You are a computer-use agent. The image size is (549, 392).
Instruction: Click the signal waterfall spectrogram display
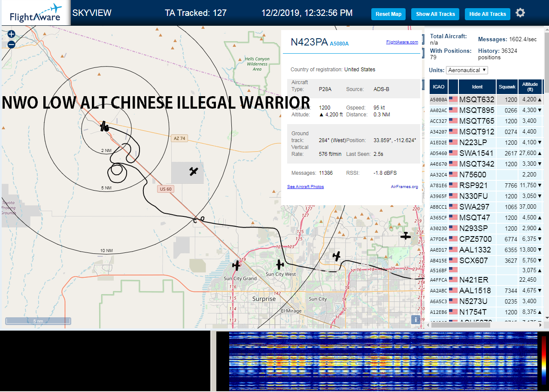tap(383, 361)
